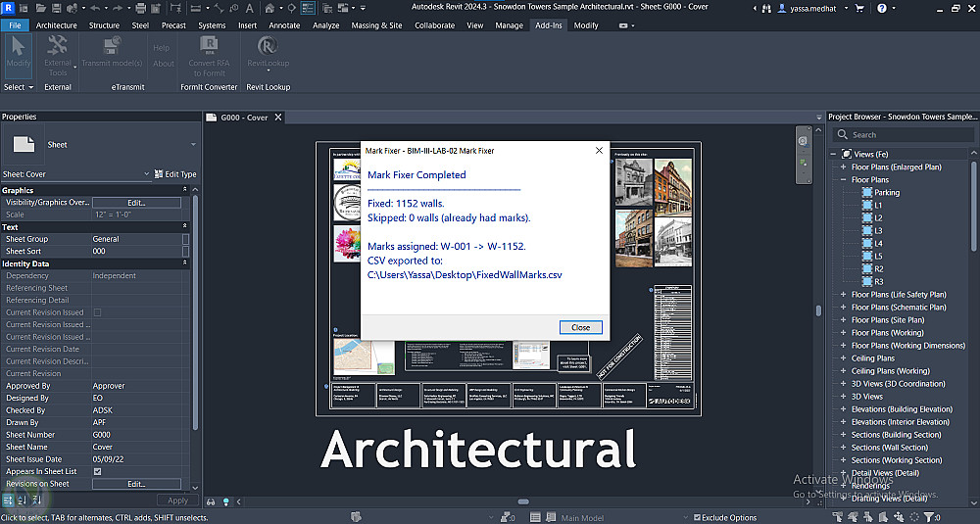Toggle Thin Lines in quick access toolbar
This screenshot has width=980, height=524.
(308, 8)
